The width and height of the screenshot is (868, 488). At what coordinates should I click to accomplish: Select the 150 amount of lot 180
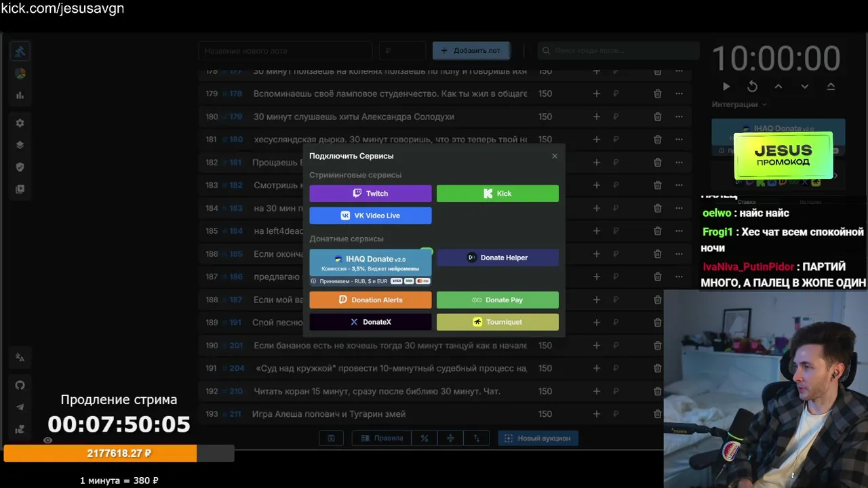tap(545, 117)
